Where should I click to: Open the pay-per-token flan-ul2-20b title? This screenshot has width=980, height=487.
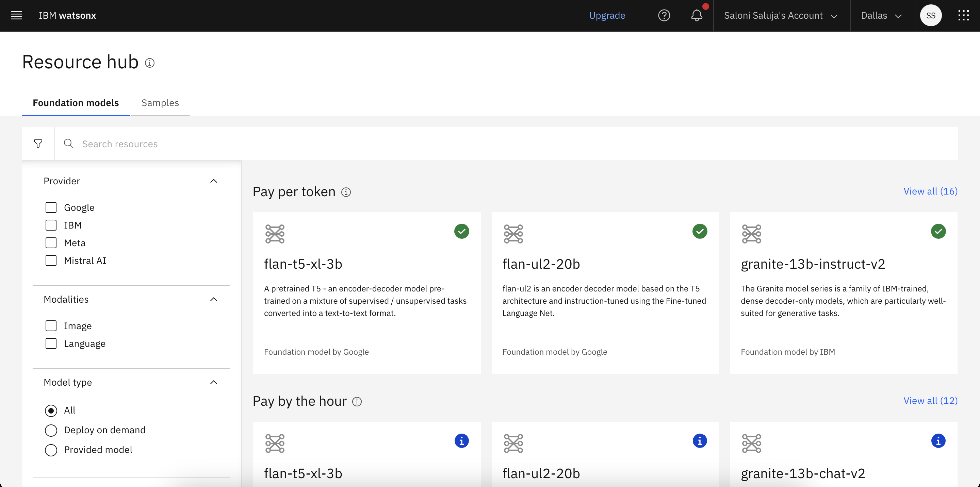tap(541, 264)
